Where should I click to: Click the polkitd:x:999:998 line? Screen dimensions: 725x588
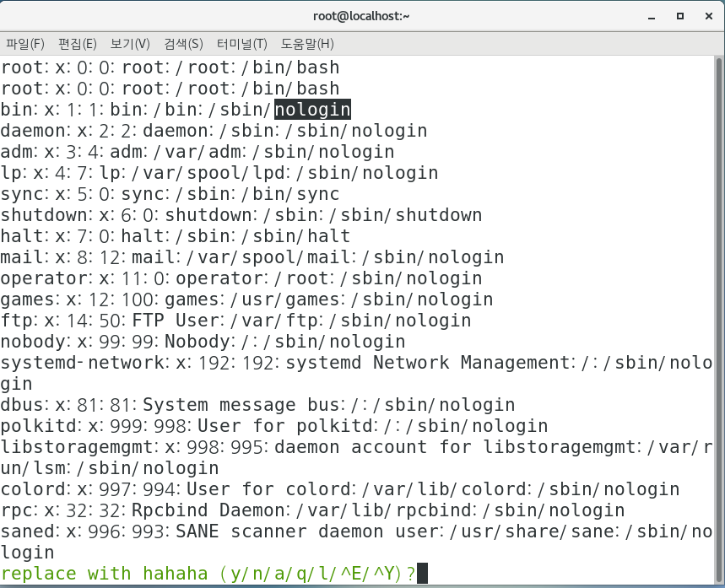pyautogui.click(x=274, y=426)
